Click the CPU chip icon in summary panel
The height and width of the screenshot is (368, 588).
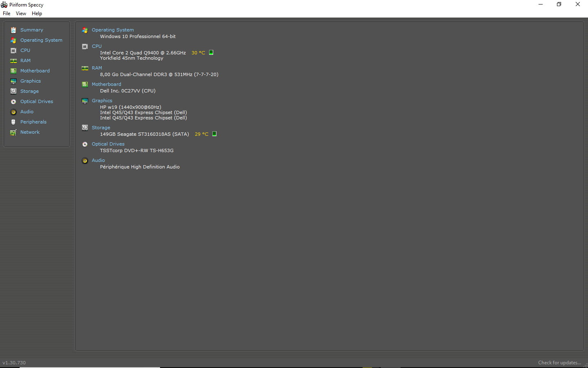click(x=85, y=46)
